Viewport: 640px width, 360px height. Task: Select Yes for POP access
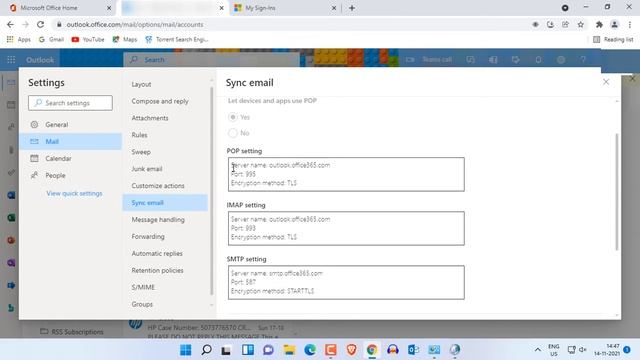click(233, 117)
